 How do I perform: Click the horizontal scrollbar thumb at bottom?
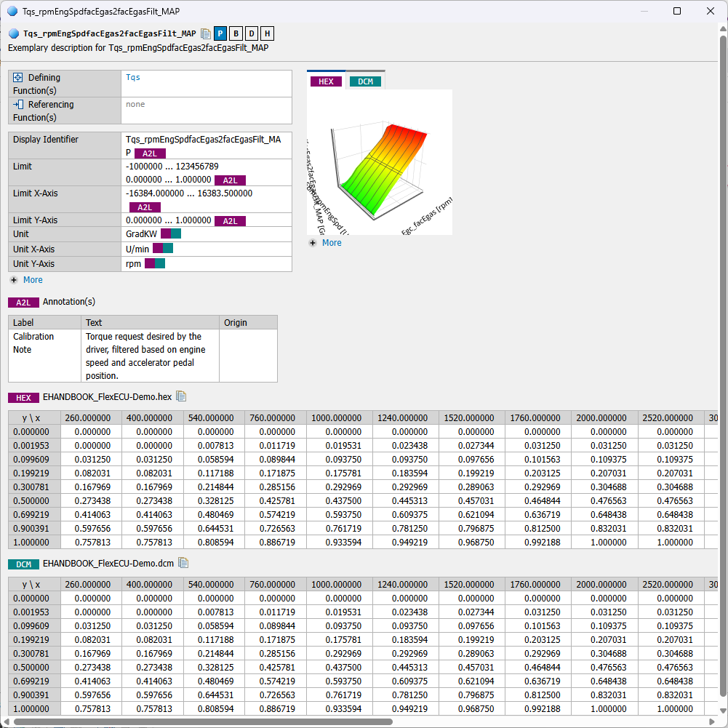point(203,722)
